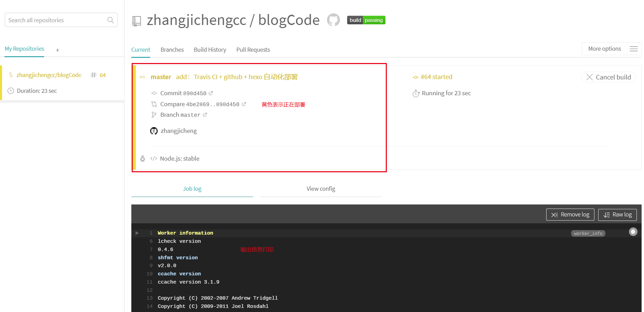Click the code brackets icon beside Node.js

154,159
